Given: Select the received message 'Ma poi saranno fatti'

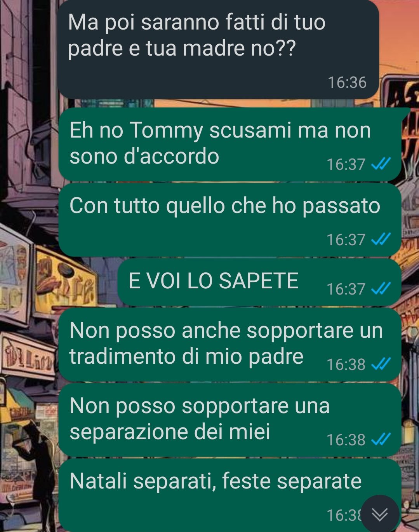Looking at the screenshot, I should point(218,49).
